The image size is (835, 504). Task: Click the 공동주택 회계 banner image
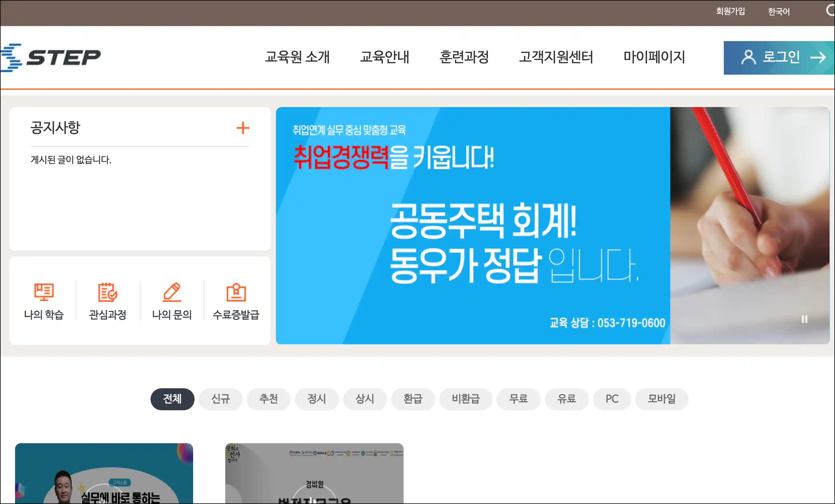point(552,226)
